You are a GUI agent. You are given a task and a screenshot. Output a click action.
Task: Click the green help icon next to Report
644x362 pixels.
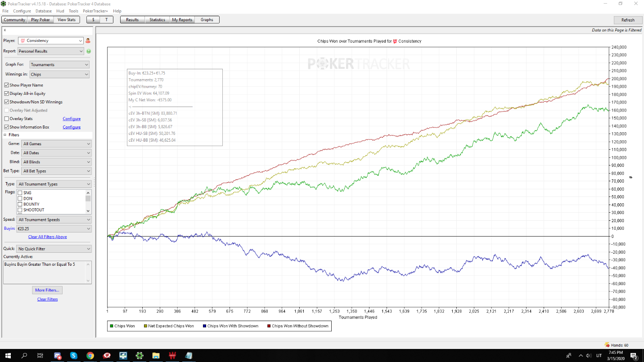pos(89,51)
